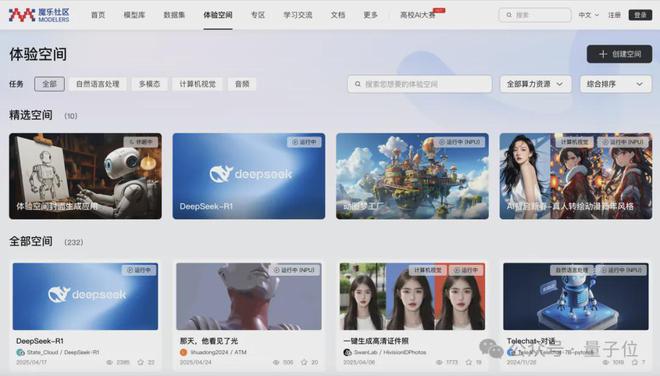This screenshot has width=660, height=376.
Task: Star the Telechat-对话 space card
Action: coord(635,362)
